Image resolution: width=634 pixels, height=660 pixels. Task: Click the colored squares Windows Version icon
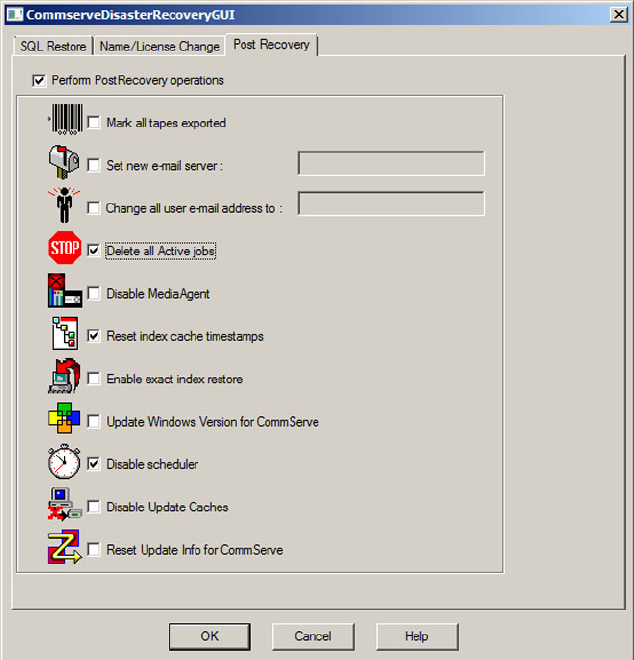pos(64,418)
